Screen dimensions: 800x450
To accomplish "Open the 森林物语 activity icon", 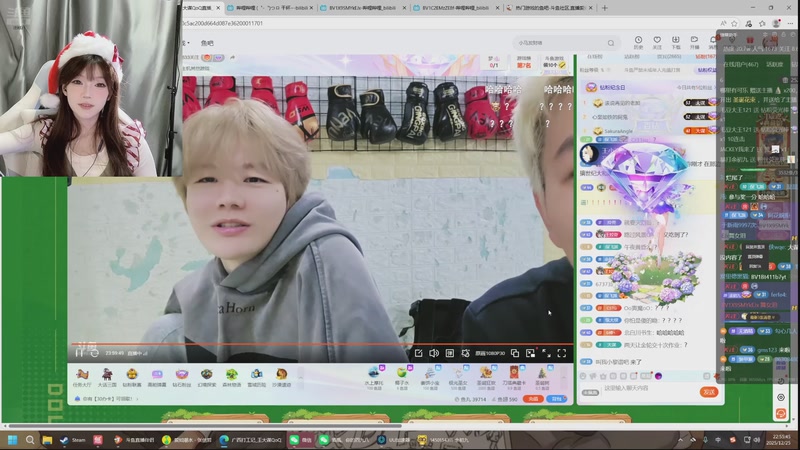I will [x=232, y=378].
